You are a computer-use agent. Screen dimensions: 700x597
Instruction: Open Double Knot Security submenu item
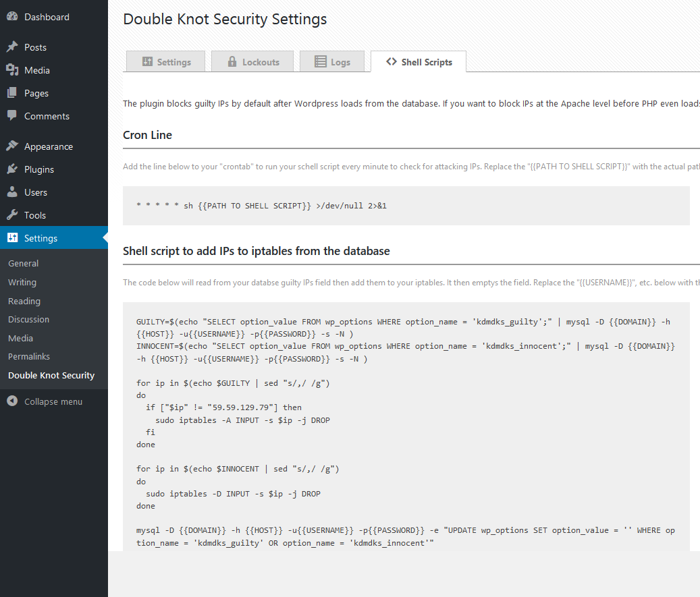click(x=51, y=375)
